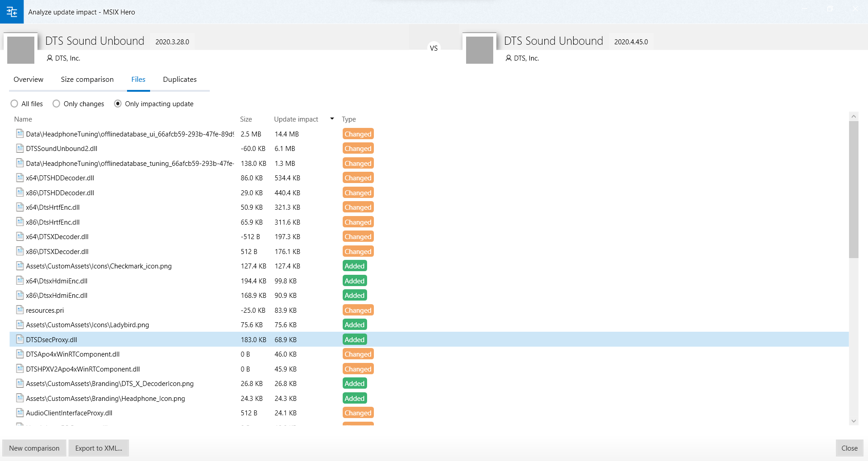This screenshot has width=868, height=461.
Task: Click file icon of x64\DtsxHdmiEnc.dll row
Action: 20,281
